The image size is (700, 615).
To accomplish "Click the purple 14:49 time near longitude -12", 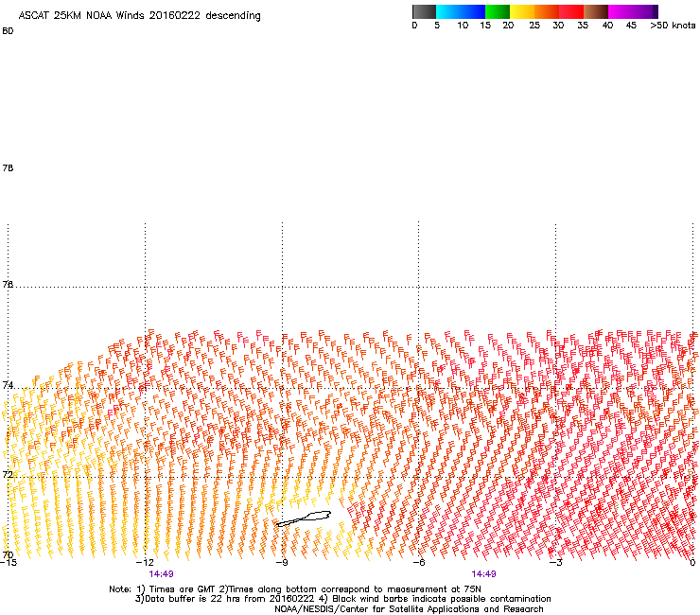I will point(161,574).
